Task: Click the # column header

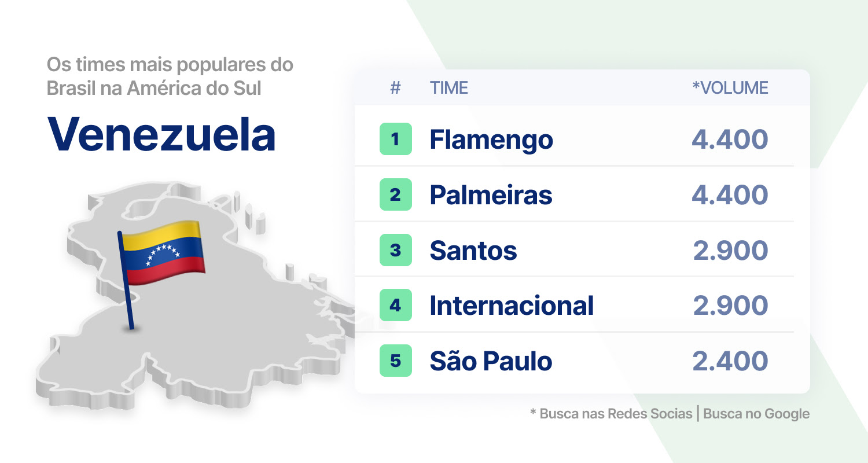Action: click(396, 88)
